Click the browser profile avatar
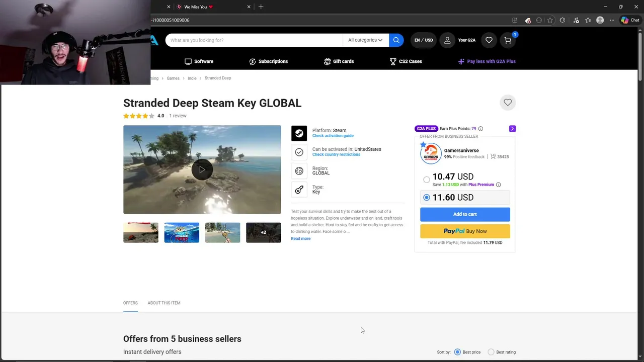Viewport: 644px width, 362px height. pos(600,20)
